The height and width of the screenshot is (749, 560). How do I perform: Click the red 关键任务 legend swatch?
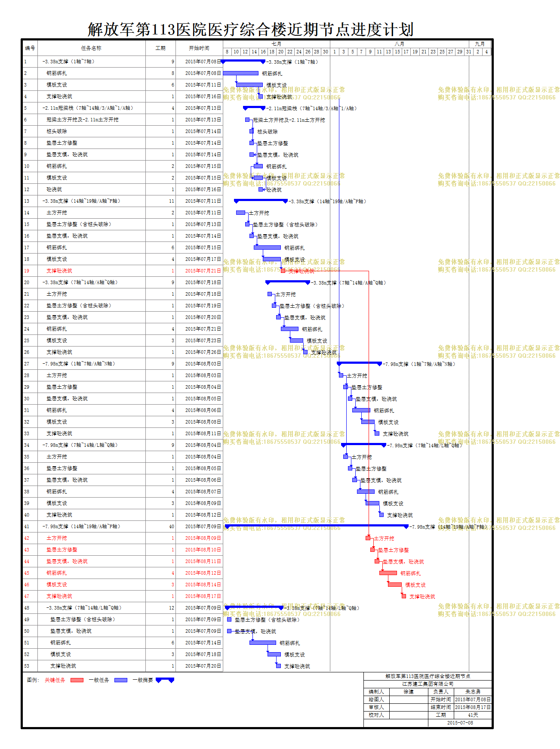[x=77, y=680]
